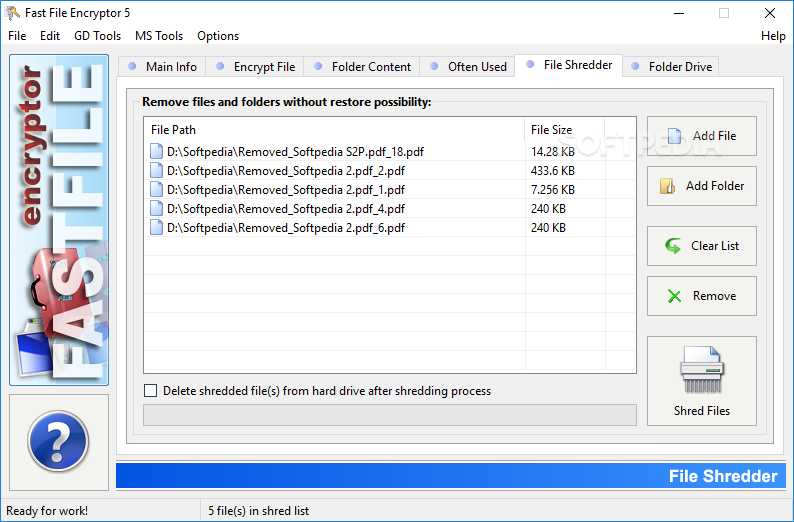Select the Removed_Softpedia 2.pdf_4.pdf path
The width and height of the screenshot is (794, 522).
(286, 209)
